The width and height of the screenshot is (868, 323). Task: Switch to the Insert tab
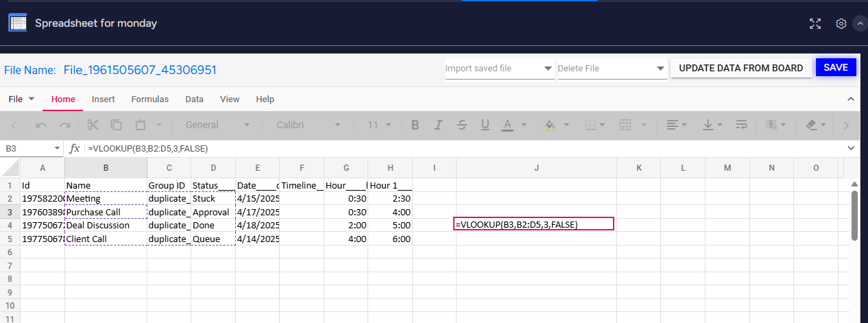pos(104,99)
